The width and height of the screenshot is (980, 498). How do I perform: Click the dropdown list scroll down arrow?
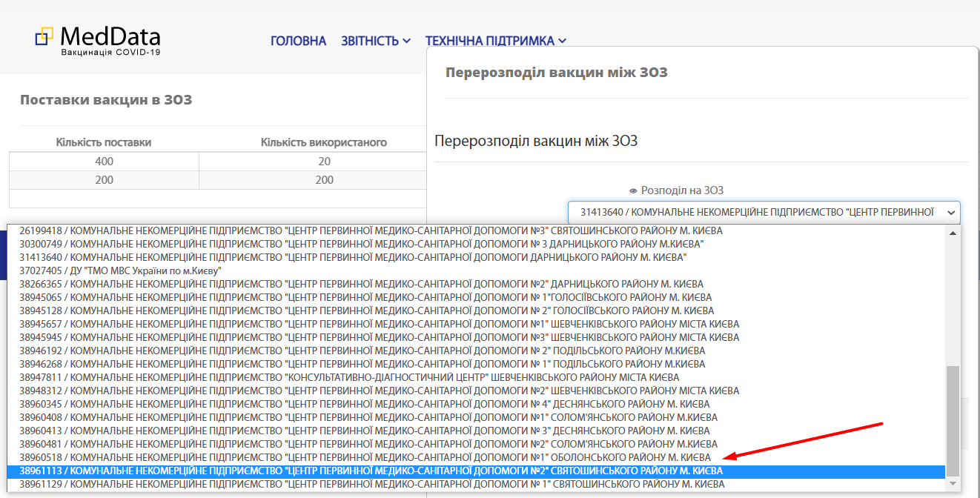(953, 483)
